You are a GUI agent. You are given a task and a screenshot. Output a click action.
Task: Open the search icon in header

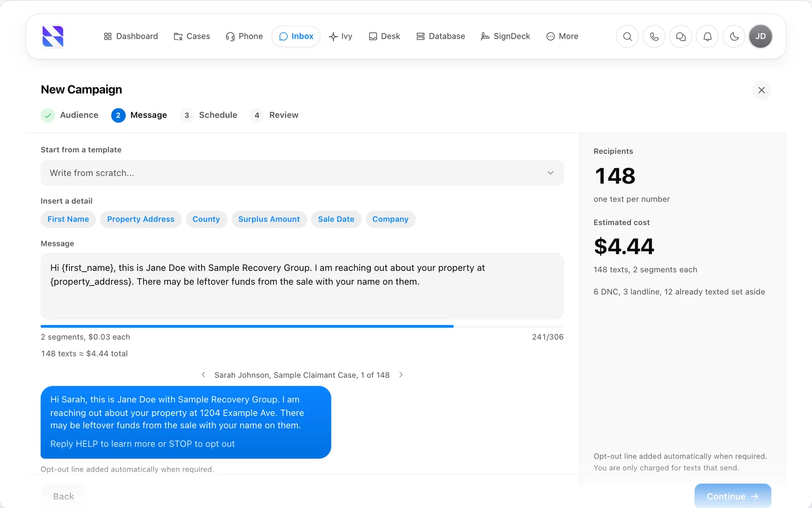(627, 37)
